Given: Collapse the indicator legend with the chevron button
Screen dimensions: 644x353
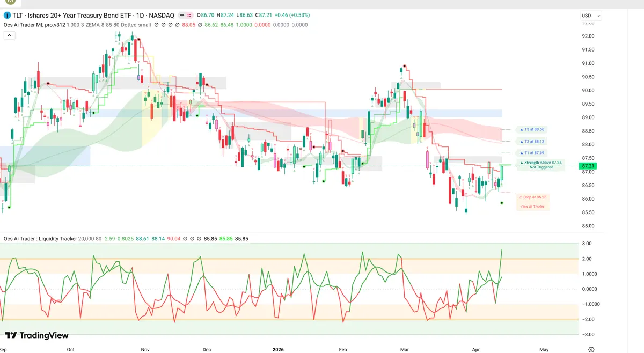Looking at the screenshot, I should click(x=9, y=35).
